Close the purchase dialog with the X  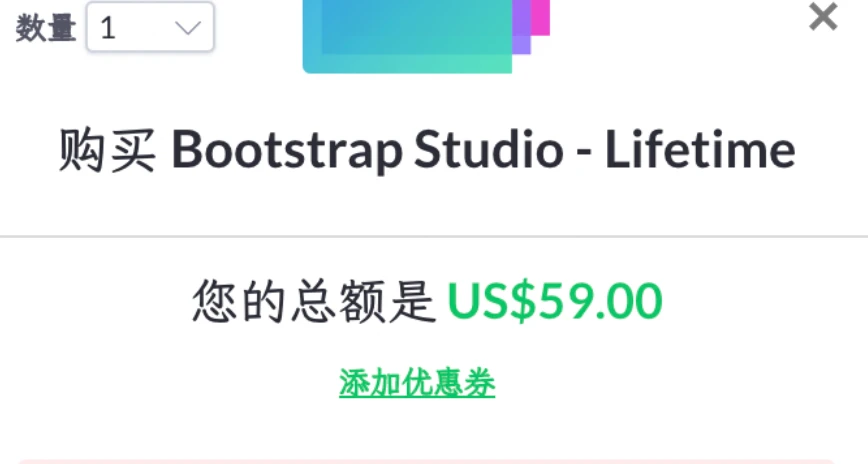(823, 17)
